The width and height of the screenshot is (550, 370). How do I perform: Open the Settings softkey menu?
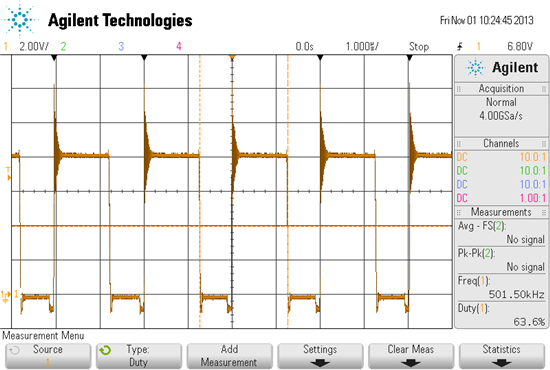click(x=320, y=356)
